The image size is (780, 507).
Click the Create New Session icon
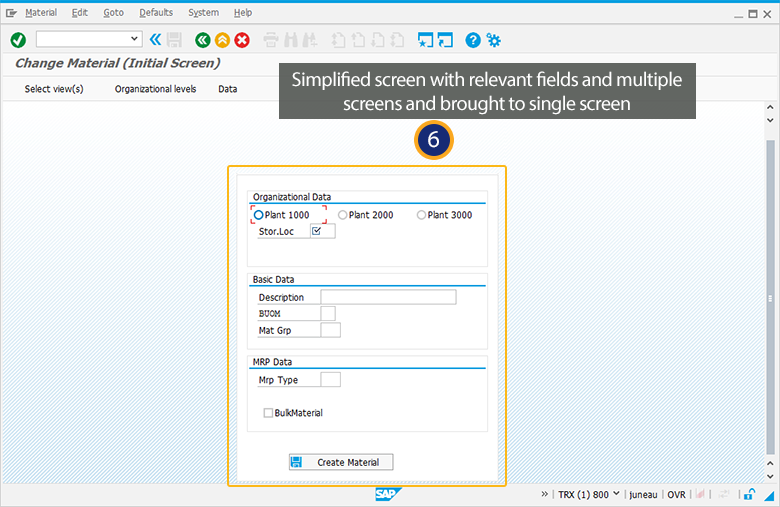pyautogui.click(x=425, y=40)
